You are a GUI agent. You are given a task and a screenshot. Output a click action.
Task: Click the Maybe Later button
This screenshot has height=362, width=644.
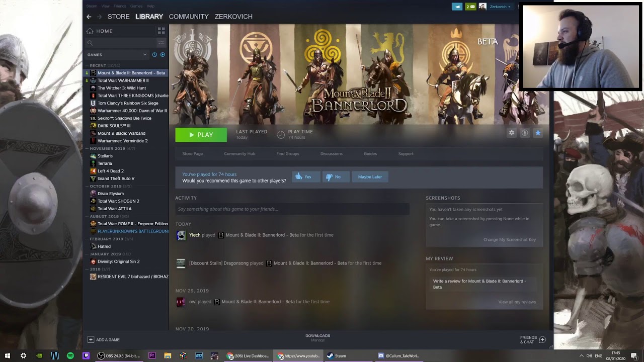click(x=370, y=176)
